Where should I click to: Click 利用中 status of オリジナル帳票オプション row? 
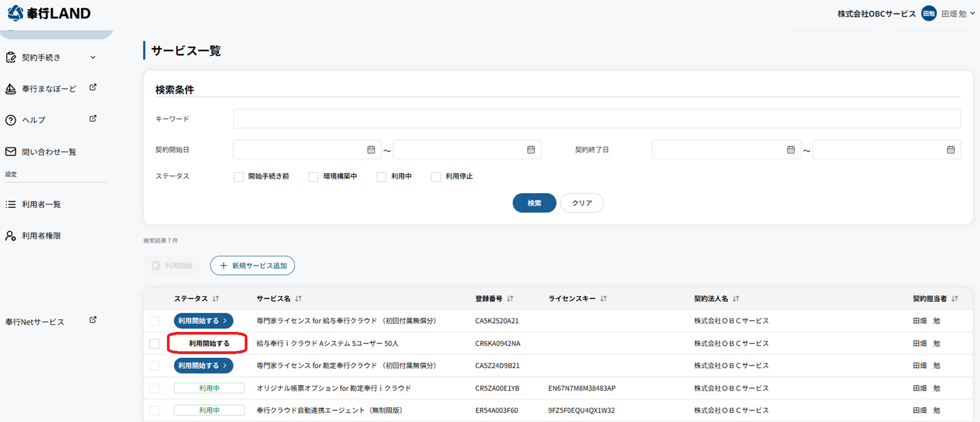pos(209,388)
